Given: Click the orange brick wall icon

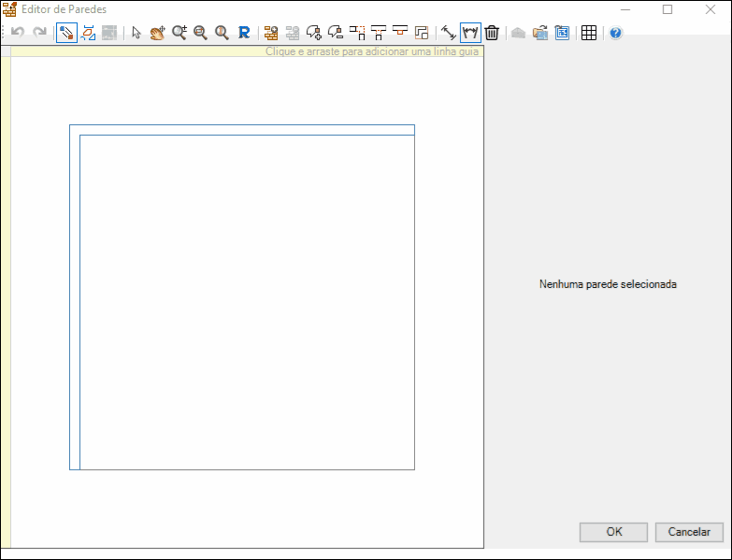Looking at the screenshot, I should coord(271,33).
